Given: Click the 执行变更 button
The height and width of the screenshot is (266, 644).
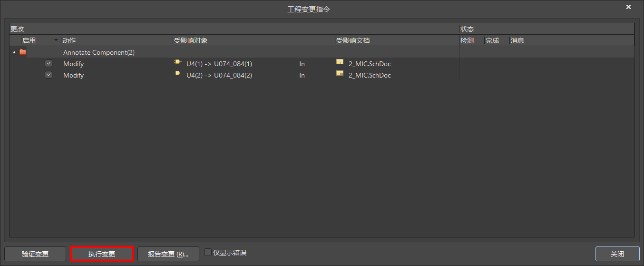Looking at the screenshot, I should pos(102,254).
